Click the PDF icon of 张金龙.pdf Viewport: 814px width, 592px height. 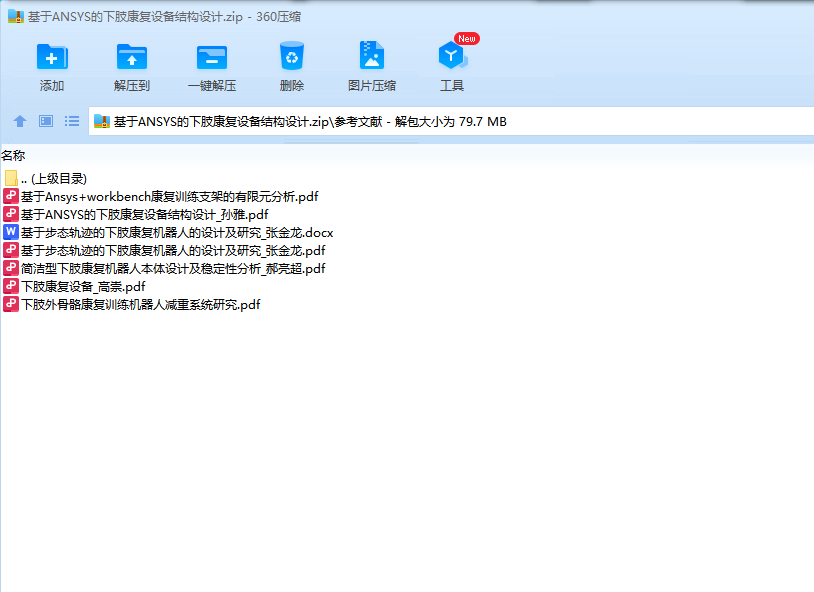pyautogui.click(x=11, y=250)
